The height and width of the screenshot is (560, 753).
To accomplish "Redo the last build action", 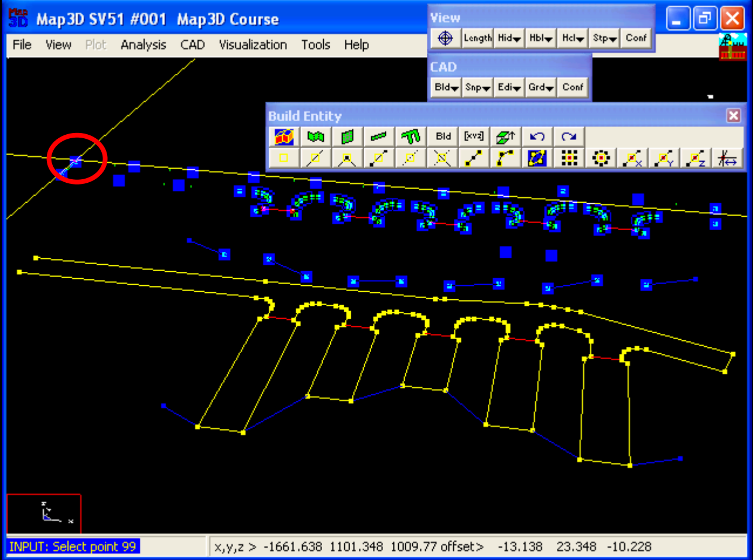I will click(569, 136).
